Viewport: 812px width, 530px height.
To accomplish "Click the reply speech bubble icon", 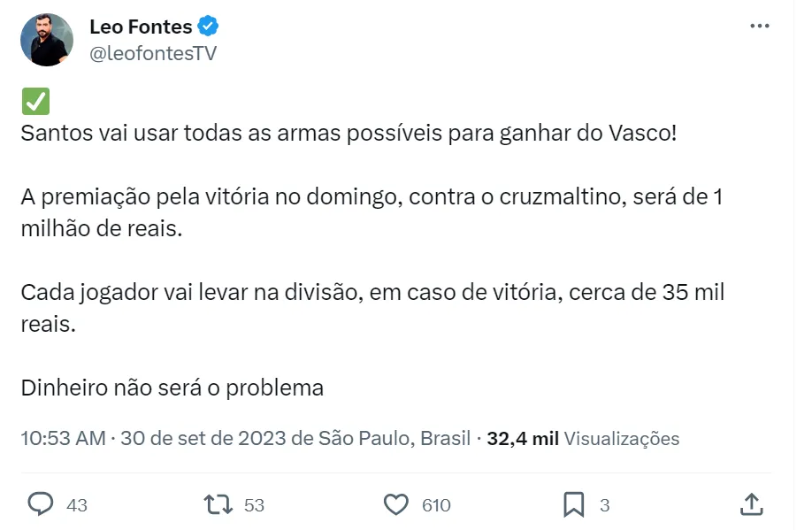I will click(41, 504).
